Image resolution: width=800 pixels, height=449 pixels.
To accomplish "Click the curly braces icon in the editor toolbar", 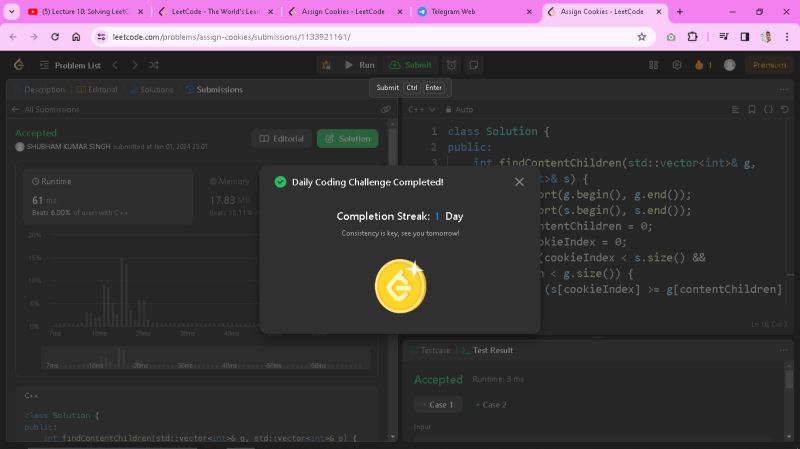I will pos(768,109).
